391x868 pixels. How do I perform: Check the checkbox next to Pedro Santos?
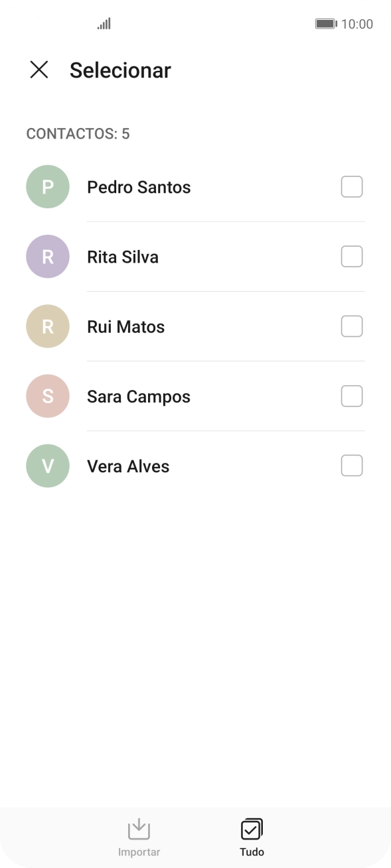(x=352, y=187)
